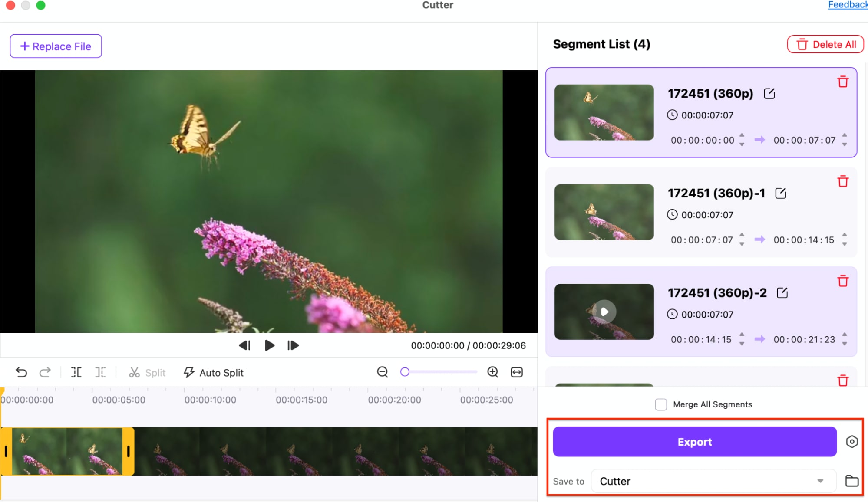This screenshot has width=868, height=502.
Task: Zoom in the timeline with the plus magnifier
Action: [x=492, y=372]
